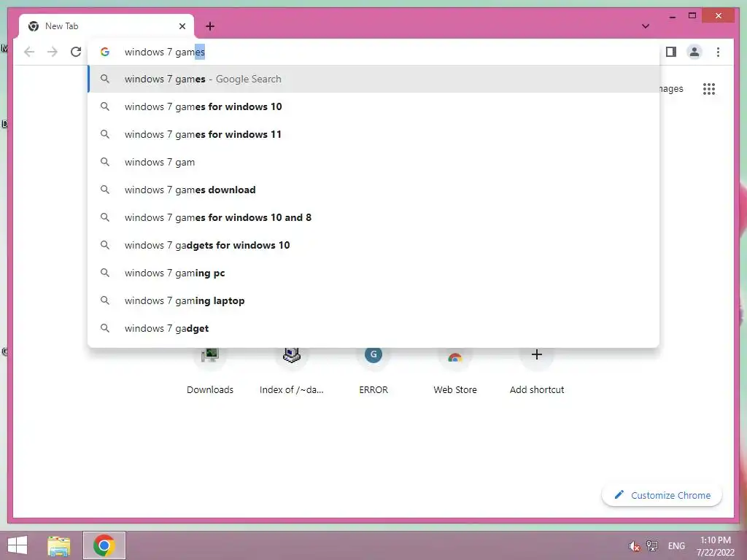The image size is (747, 560).
Task: Open the side panel icon
Action: (671, 52)
